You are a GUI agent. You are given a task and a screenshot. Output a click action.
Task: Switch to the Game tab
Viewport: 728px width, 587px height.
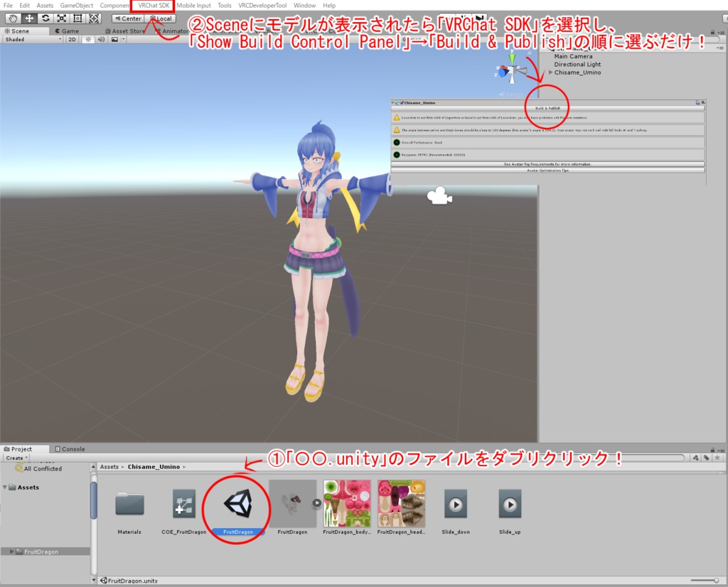tap(67, 31)
